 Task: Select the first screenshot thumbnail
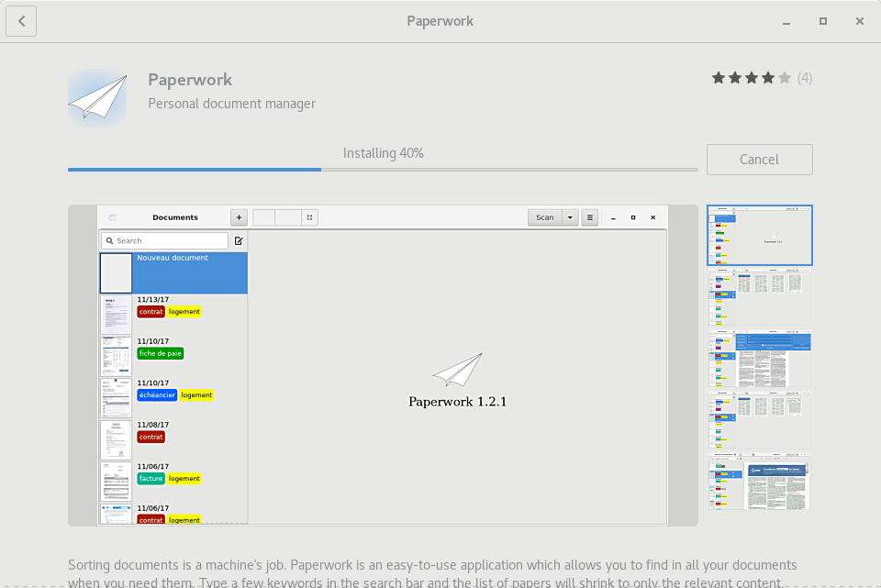pos(760,236)
